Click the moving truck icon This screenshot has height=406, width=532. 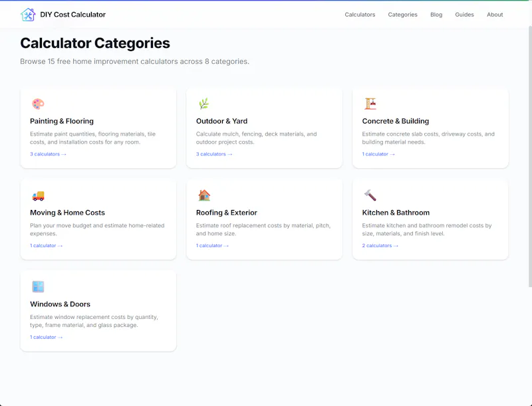coord(38,195)
